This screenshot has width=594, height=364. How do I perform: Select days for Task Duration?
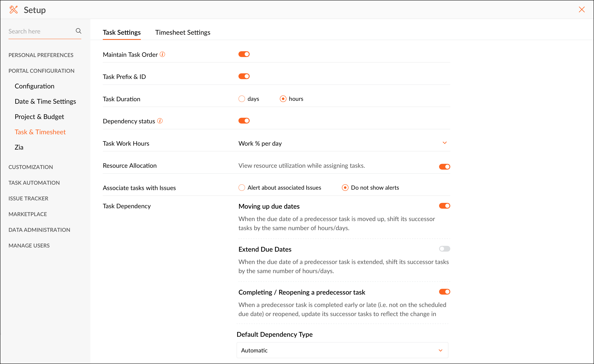tap(242, 99)
